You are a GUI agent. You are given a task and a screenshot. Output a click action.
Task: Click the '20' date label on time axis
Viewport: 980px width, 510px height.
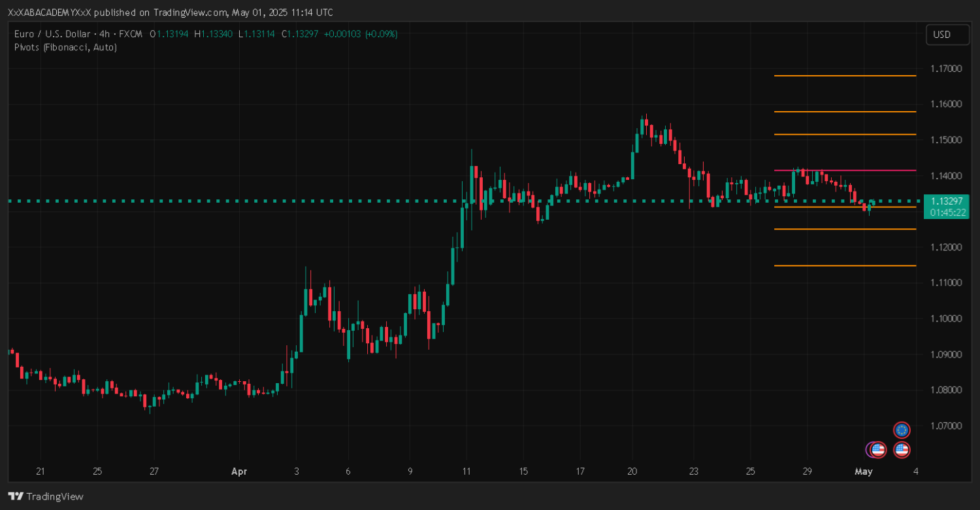tap(632, 471)
